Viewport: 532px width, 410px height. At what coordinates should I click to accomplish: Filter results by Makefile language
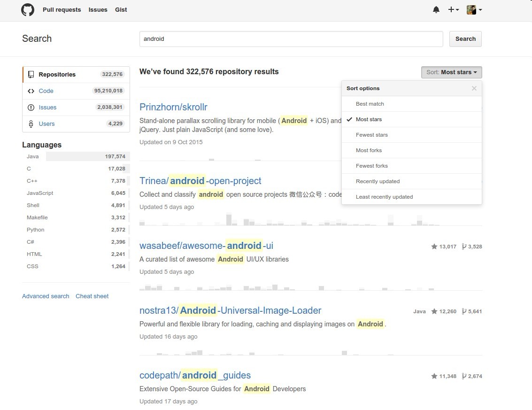[76, 217]
